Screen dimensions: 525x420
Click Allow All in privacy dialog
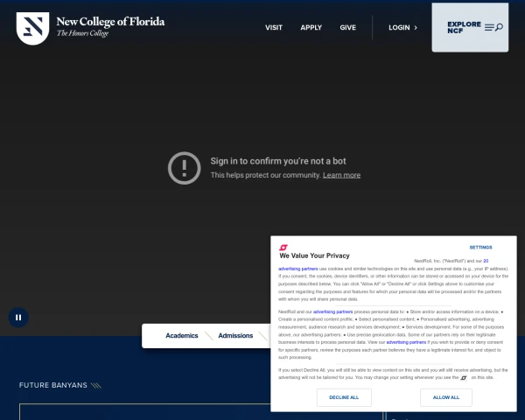pyautogui.click(x=446, y=397)
